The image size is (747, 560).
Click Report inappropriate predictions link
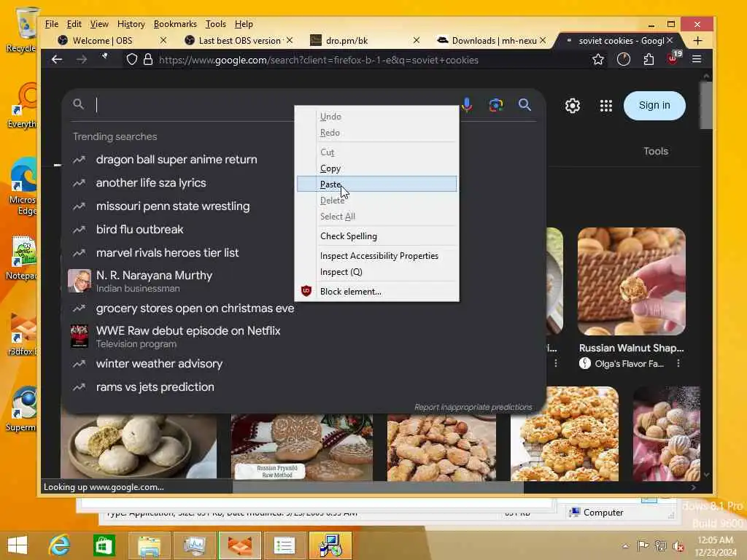[x=473, y=407]
